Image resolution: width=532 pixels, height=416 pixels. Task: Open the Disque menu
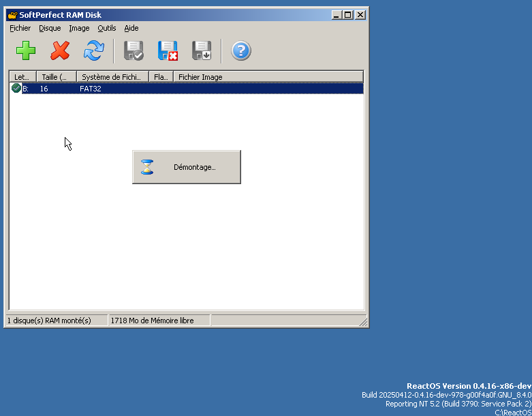pyautogui.click(x=50, y=28)
